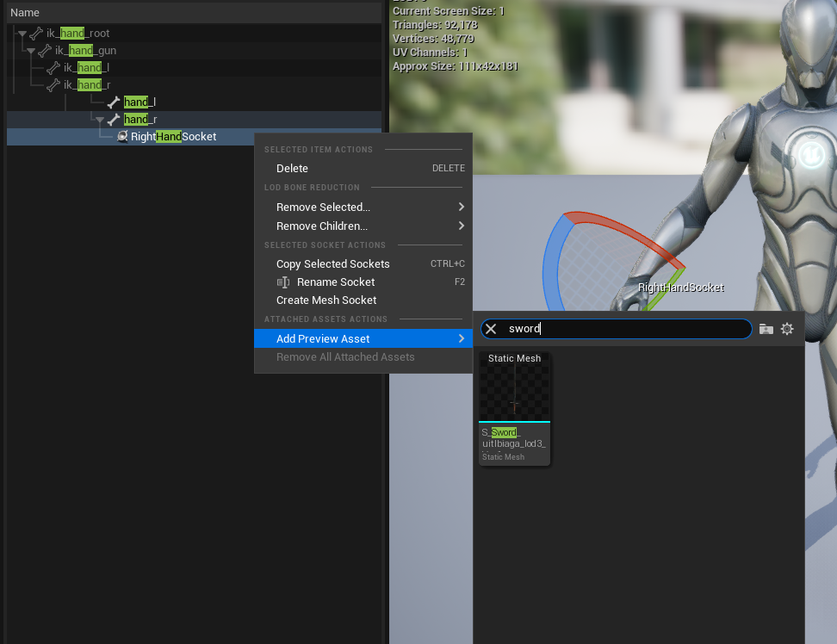Select ik_hand_root row in skeleton tree
837x644 pixels.
click(195, 33)
